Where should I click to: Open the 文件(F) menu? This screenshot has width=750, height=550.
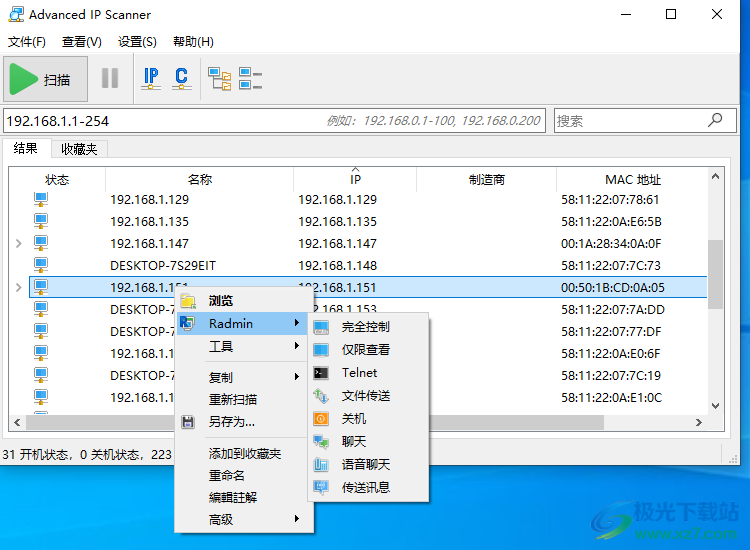[x=27, y=42]
